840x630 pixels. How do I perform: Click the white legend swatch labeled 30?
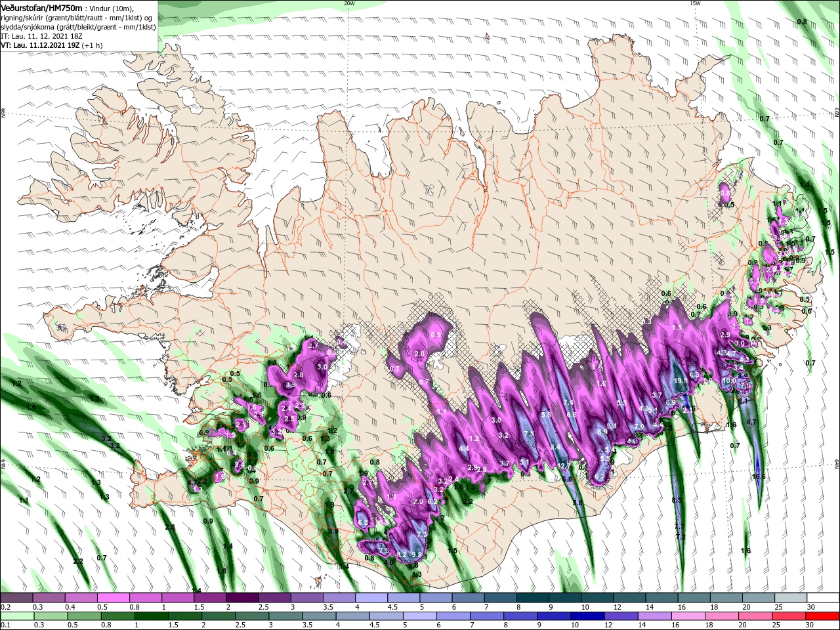coord(823,598)
